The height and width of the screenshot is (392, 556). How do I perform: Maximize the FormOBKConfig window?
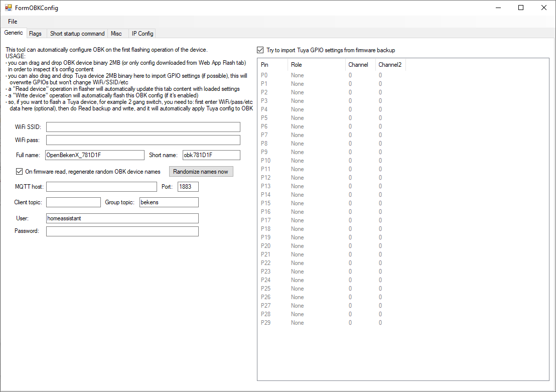coord(521,8)
